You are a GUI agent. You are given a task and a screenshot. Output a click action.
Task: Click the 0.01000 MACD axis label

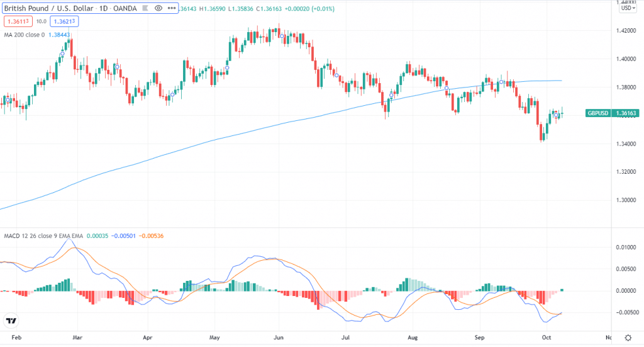(x=626, y=247)
